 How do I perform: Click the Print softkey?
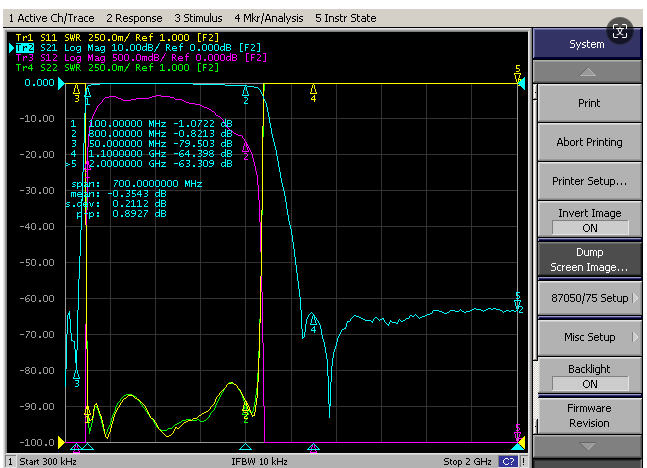point(589,103)
